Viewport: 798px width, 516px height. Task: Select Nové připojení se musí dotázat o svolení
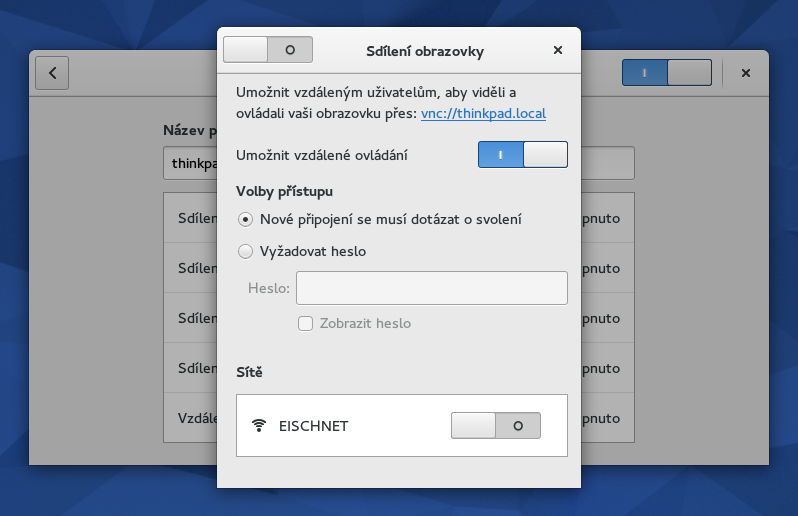tap(246, 219)
